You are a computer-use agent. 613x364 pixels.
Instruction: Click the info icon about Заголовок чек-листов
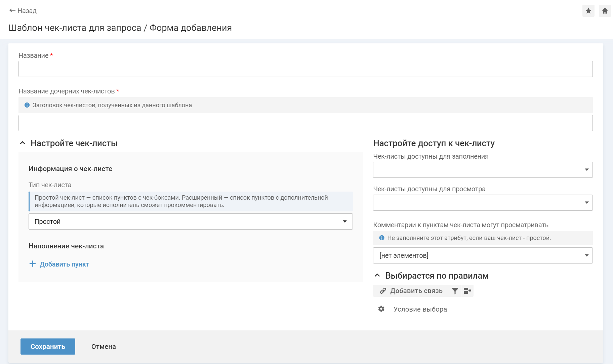click(x=27, y=105)
